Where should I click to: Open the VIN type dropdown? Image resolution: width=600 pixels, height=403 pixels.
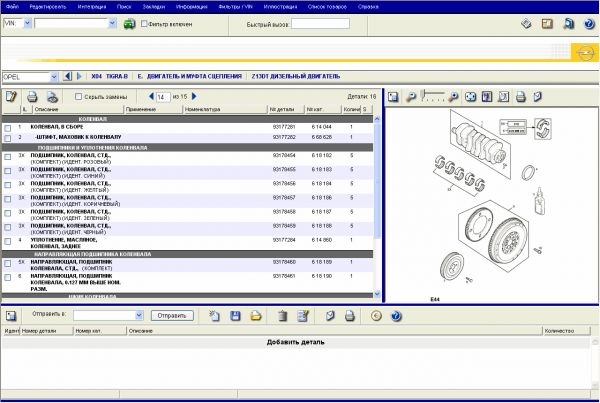pyautogui.click(x=28, y=23)
